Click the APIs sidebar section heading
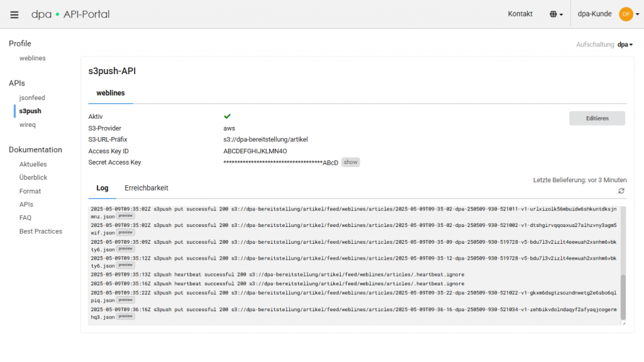Viewport: 644px width, 362px height. click(17, 84)
